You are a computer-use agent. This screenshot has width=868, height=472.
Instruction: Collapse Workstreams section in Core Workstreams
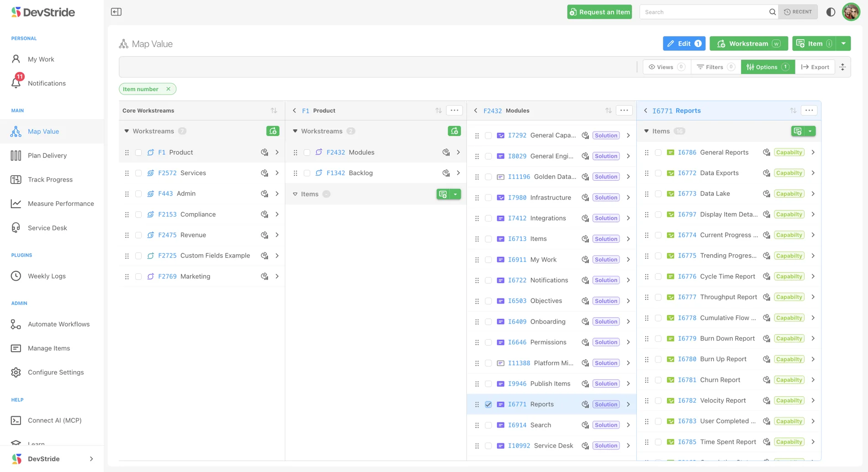click(x=127, y=131)
